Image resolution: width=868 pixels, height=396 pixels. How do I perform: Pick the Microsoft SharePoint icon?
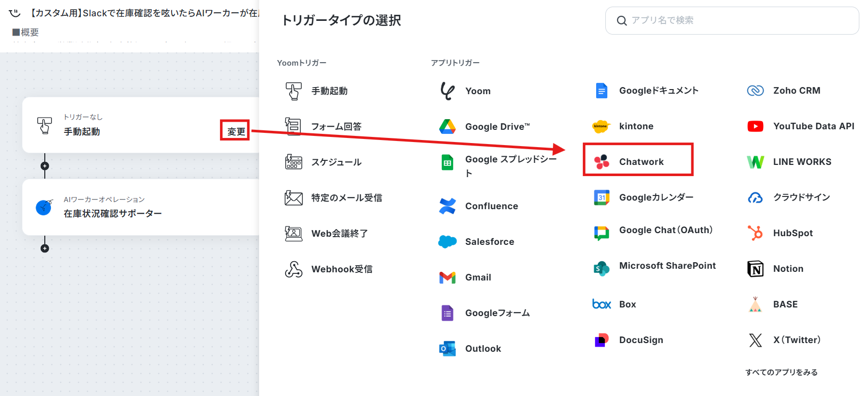coord(602,268)
